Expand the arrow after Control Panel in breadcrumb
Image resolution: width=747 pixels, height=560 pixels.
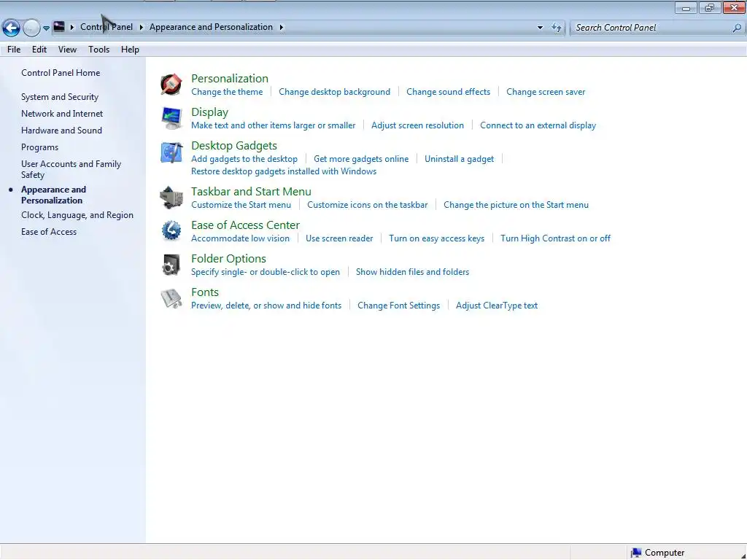point(141,27)
